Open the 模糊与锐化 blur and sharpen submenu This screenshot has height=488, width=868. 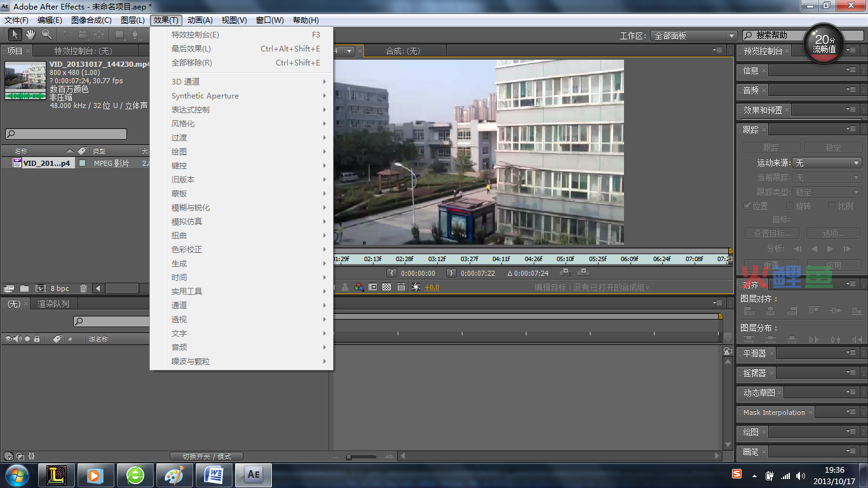click(x=191, y=208)
